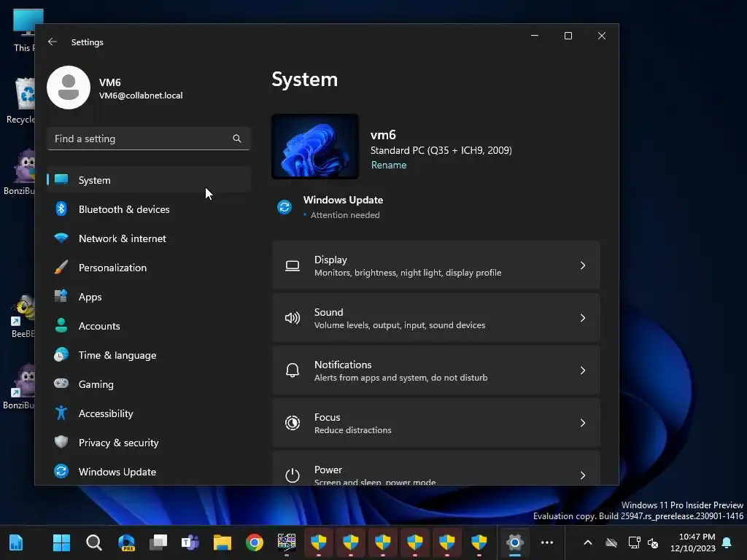
Task: Go to Gaming settings
Action: coord(149,384)
